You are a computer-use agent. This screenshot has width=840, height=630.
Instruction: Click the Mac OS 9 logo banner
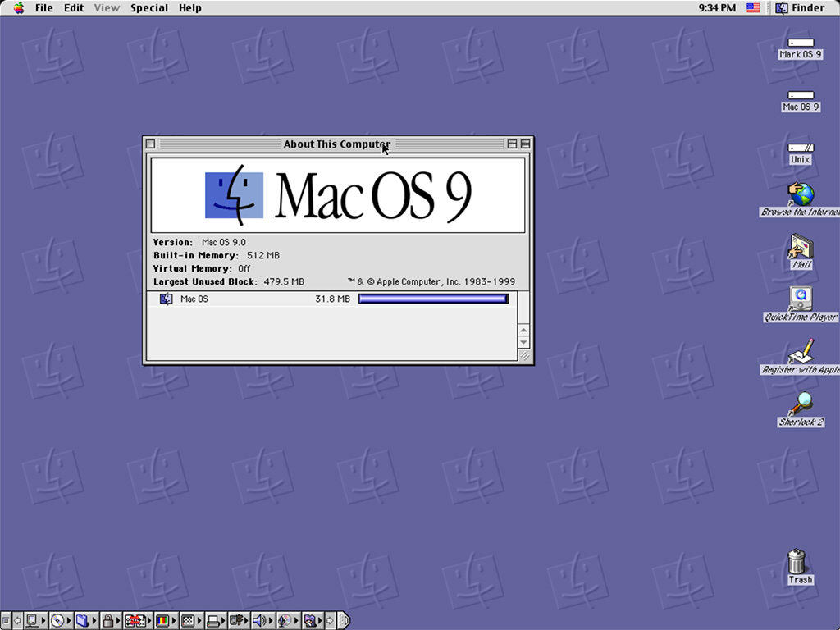point(338,195)
